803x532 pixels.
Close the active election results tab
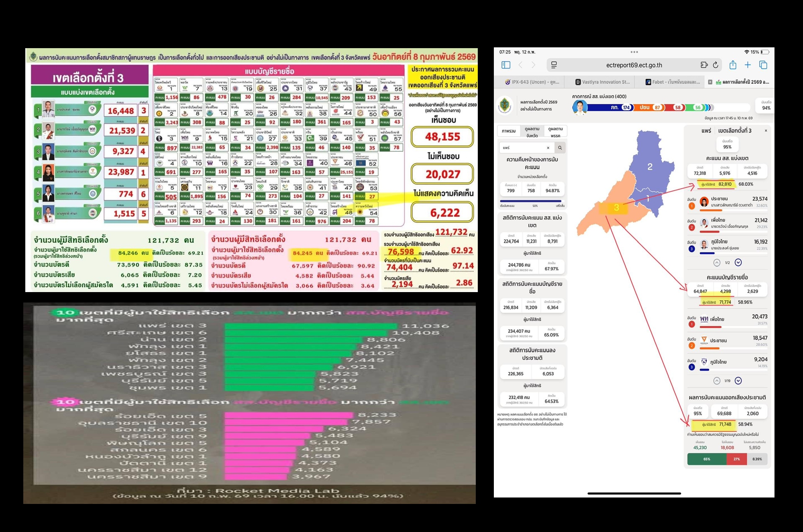click(x=710, y=82)
